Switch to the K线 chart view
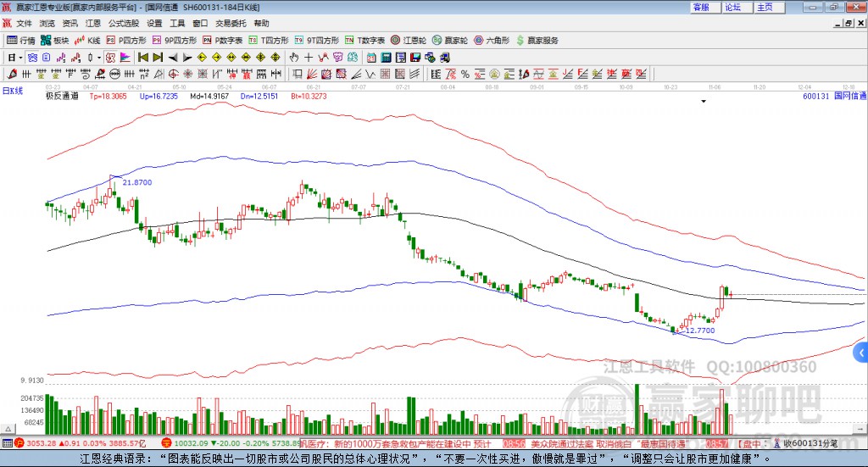Image resolution: width=868 pixels, height=467 pixels. 87,41
